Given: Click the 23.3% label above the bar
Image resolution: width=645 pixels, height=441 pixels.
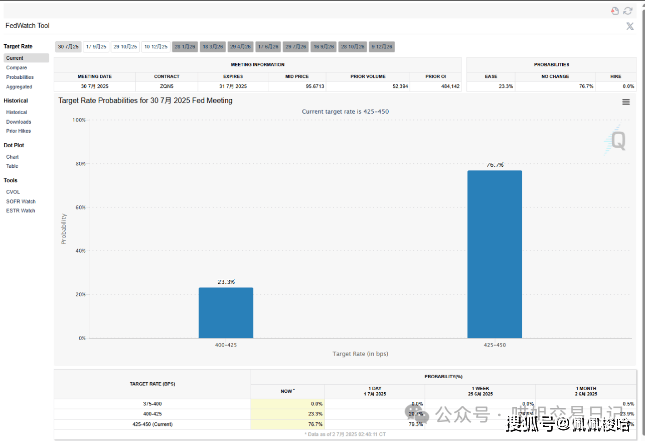Looking at the screenshot, I should tap(226, 282).
